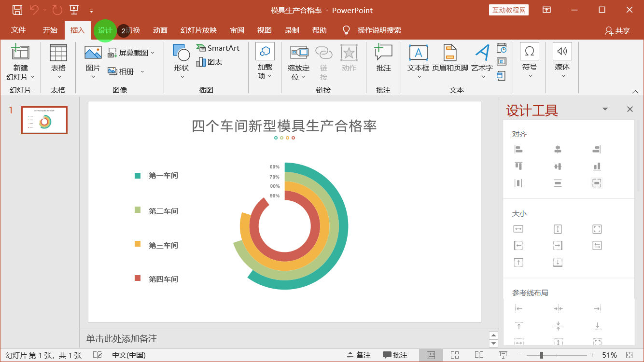
Task: Toggle the 批注 comments pane in status bar
Action: pyautogui.click(x=395, y=355)
